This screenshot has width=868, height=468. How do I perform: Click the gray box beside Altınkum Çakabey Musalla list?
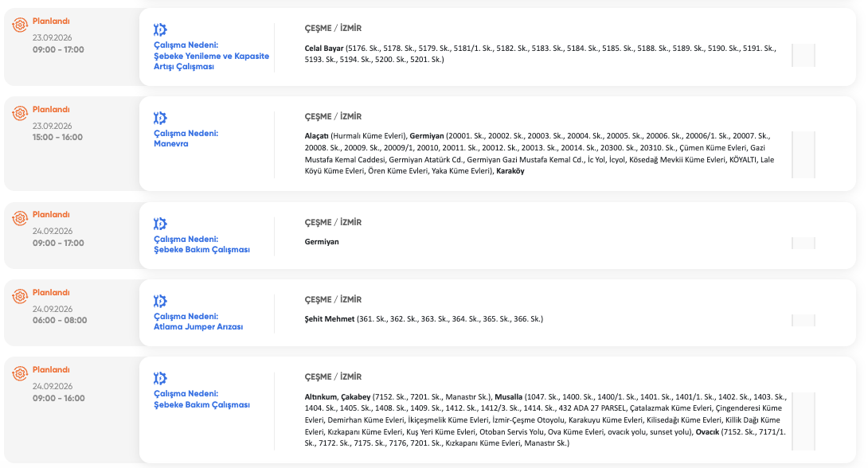(803, 422)
